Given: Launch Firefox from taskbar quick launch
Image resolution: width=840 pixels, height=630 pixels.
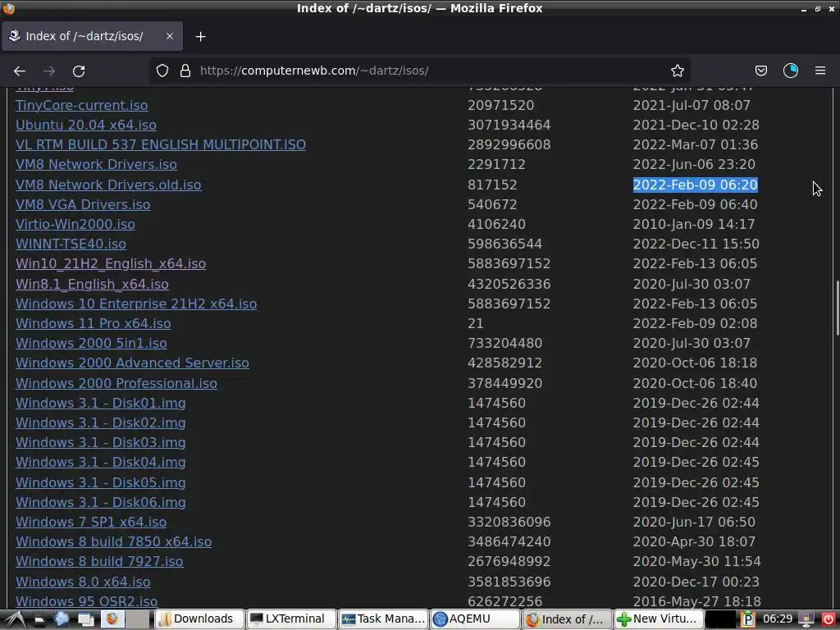Looking at the screenshot, I should [x=112, y=619].
